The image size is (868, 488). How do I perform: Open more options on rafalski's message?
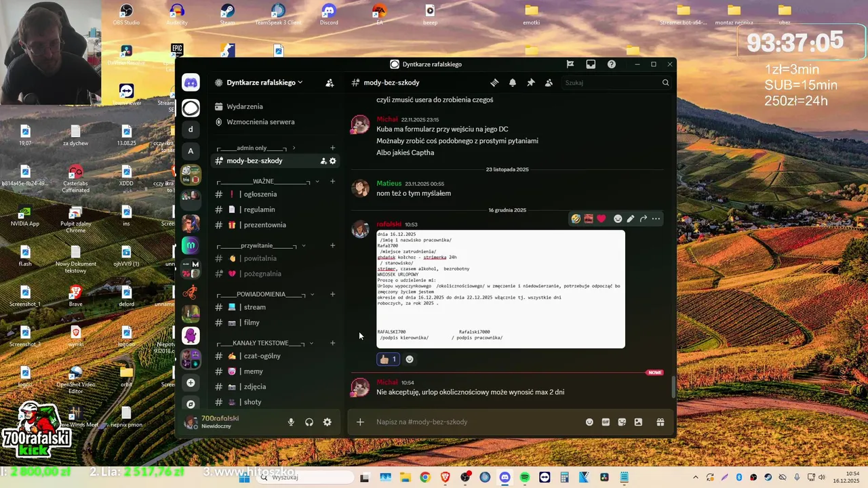(656, 219)
